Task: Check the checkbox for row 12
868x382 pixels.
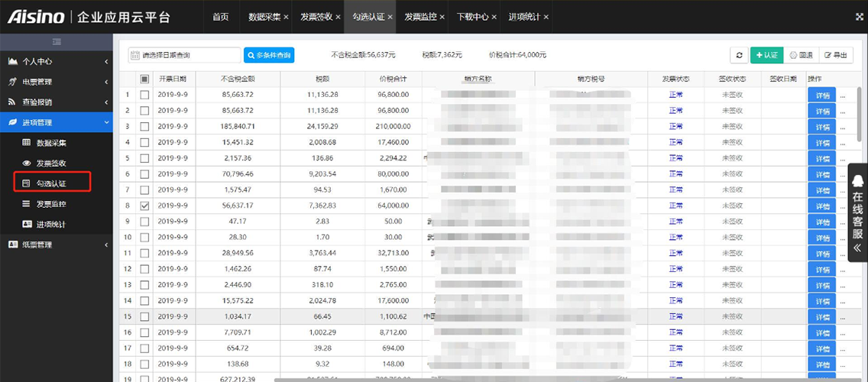Action: (x=144, y=269)
